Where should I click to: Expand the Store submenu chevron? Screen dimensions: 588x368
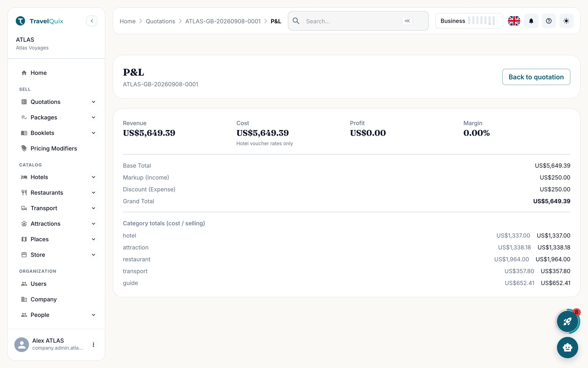(x=93, y=255)
